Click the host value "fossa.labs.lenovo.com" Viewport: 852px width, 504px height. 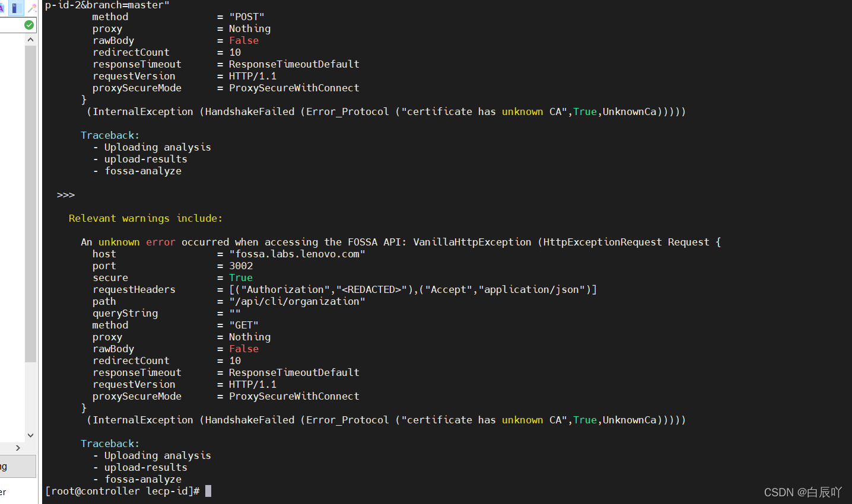(297, 254)
